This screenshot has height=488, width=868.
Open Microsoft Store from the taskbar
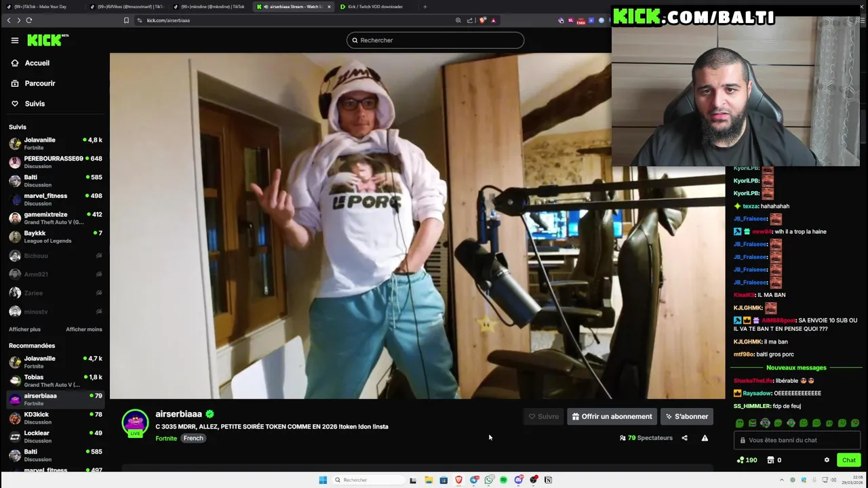[443, 480]
